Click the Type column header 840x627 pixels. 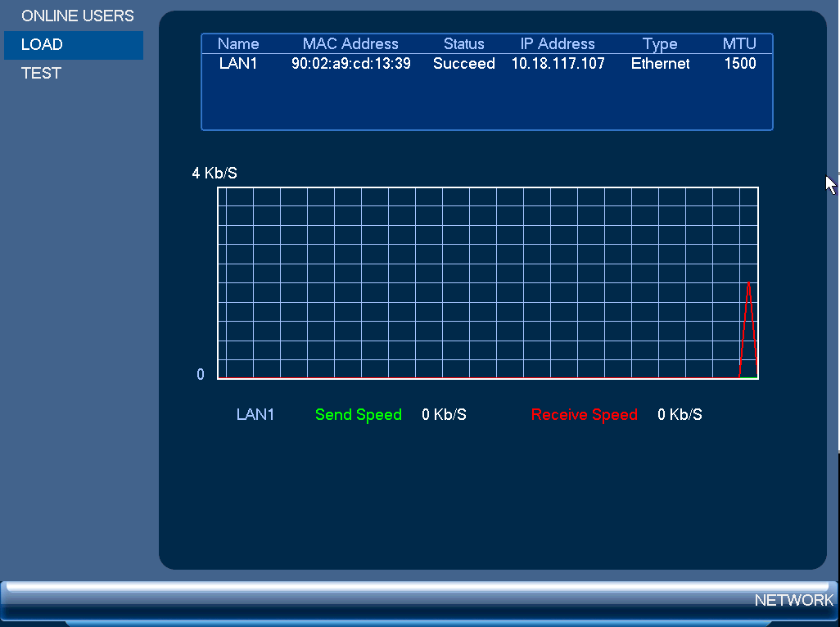click(x=660, y=44)
